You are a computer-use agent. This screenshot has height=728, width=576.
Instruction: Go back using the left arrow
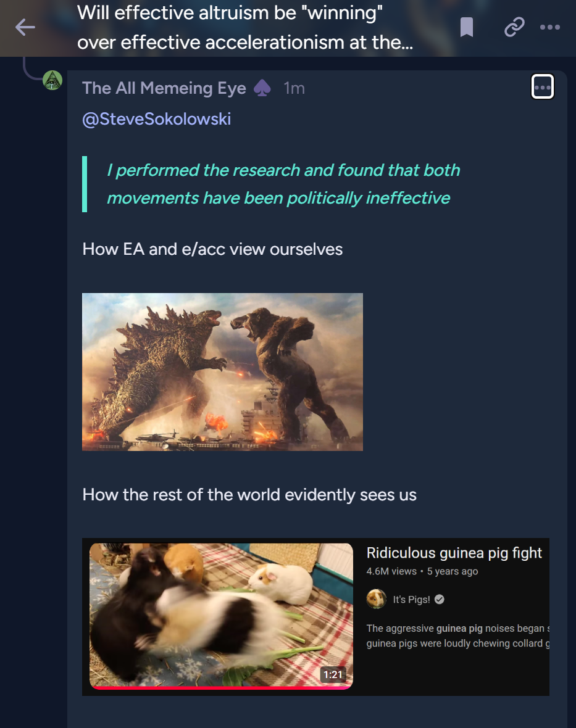[25, 27]
